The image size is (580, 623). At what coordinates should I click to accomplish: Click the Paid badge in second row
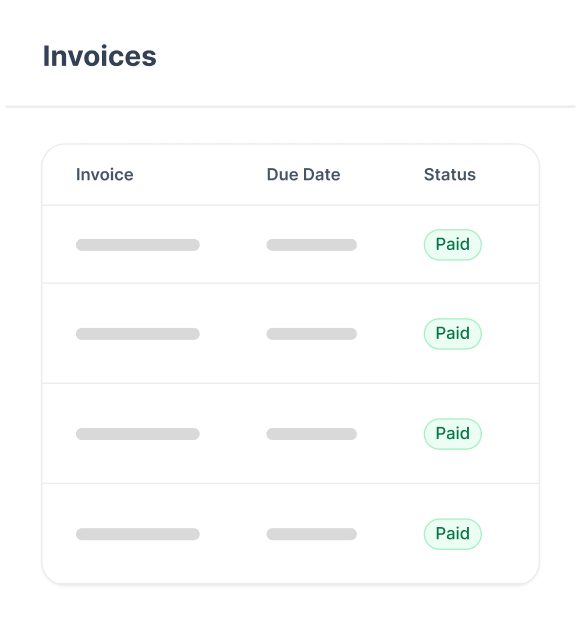[x=452, y=333]
